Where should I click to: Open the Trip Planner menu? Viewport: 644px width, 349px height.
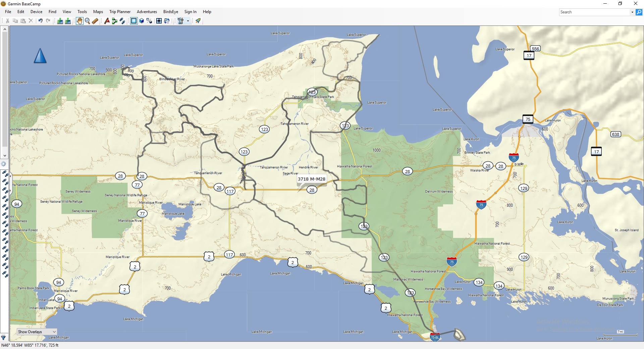[x=120, y=12]
